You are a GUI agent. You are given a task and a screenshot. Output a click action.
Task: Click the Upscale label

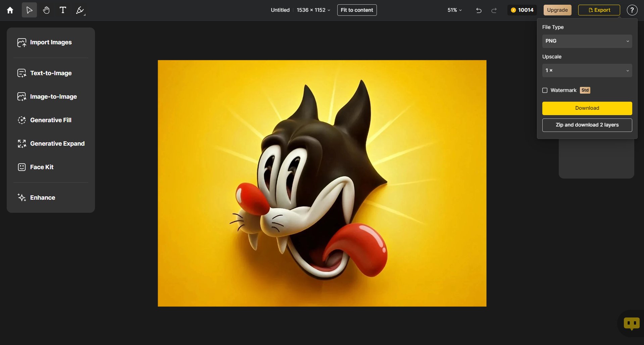(x=552, y=57)
